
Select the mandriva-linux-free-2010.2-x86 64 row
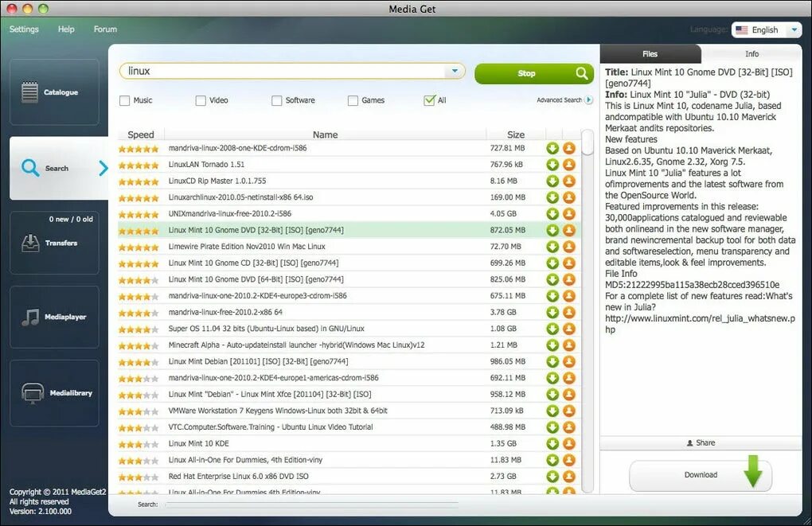coord(349,312)
